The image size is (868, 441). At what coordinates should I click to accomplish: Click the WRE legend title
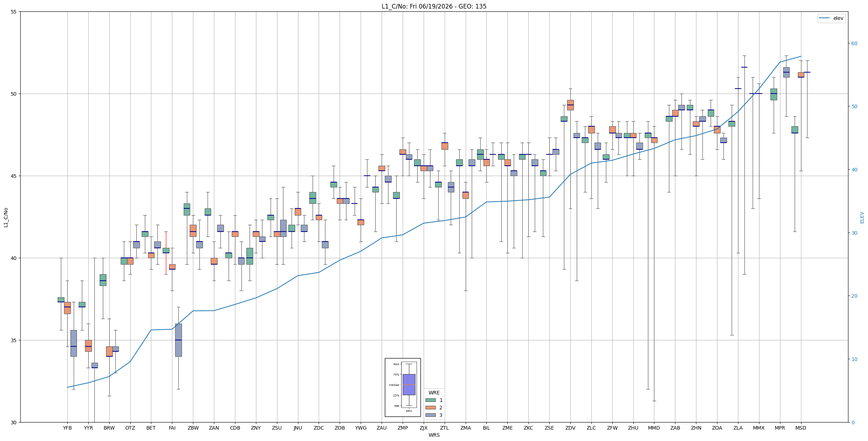tap(434, 393)
